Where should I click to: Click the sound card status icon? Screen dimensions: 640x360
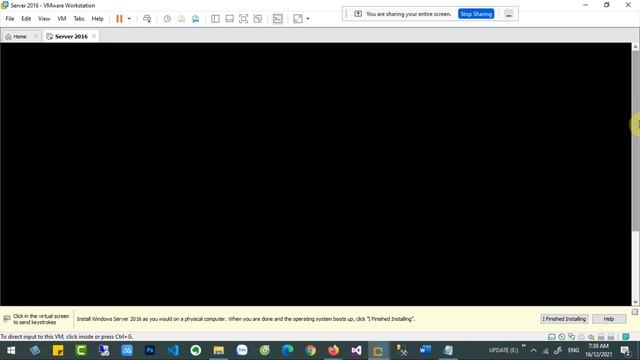[x=591, y=337]
